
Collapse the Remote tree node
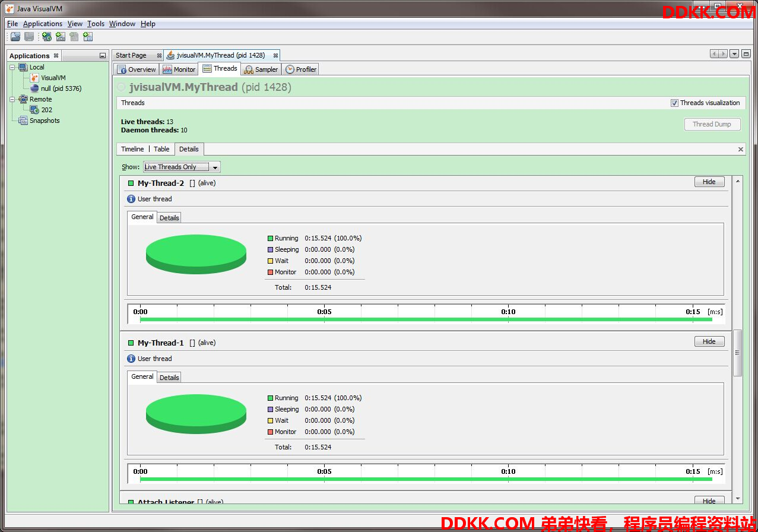click(x=12, y=99)
